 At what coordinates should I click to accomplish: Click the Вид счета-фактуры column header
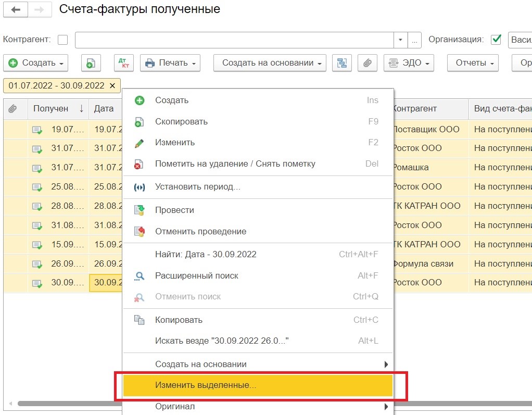pyautogui.click(x=500, y=109)
